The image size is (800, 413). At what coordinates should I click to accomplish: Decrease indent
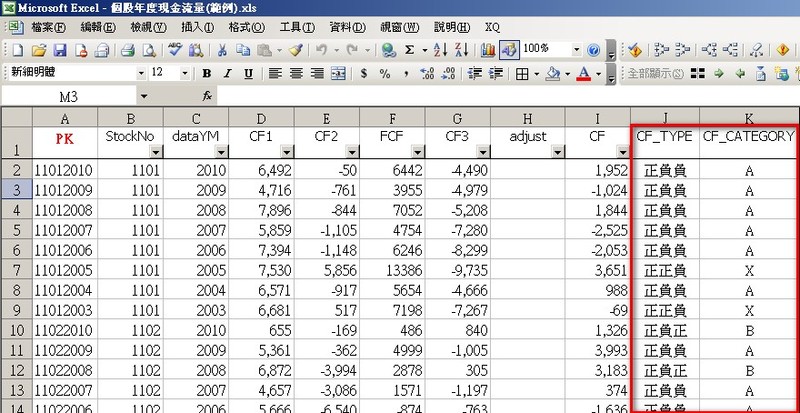point(474,74)
